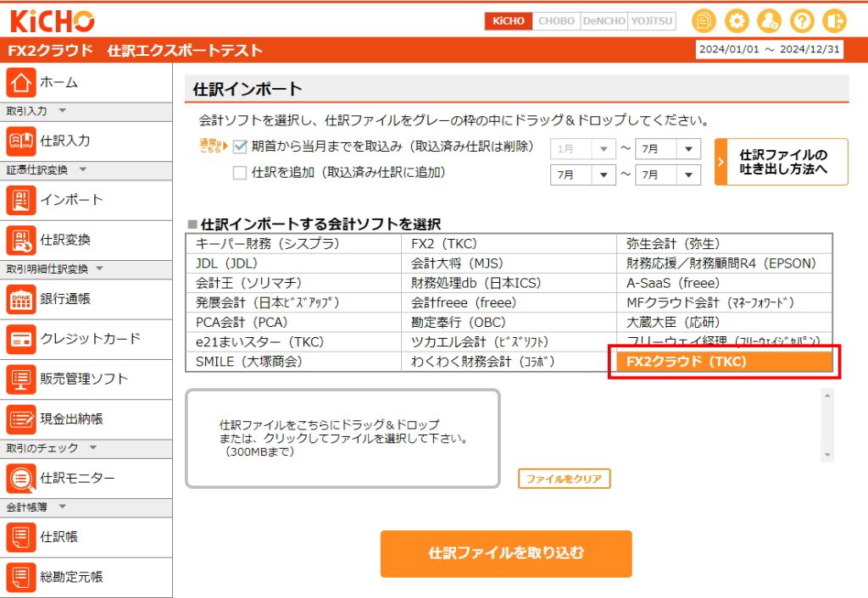Click the 仕訳変換 sidebar icon
The width and height of the screenshot is (868, 598).
(21, 240)
